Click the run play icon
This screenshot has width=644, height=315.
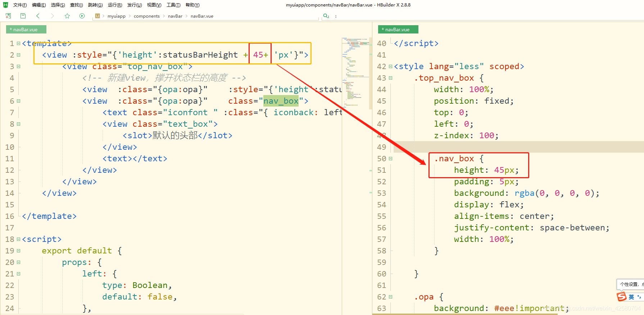82,16
